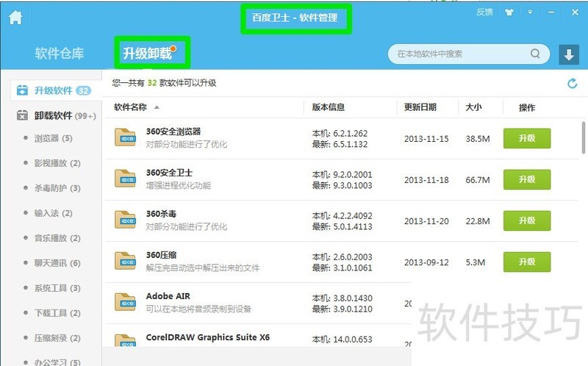Click the search magnifier icon
588x366 pixels.
tap(535, 54)
